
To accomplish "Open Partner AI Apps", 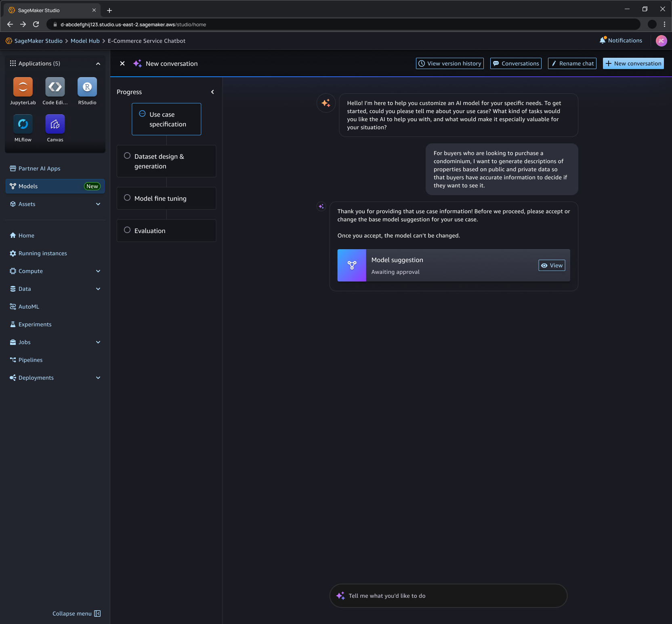I will click(39, 168).
